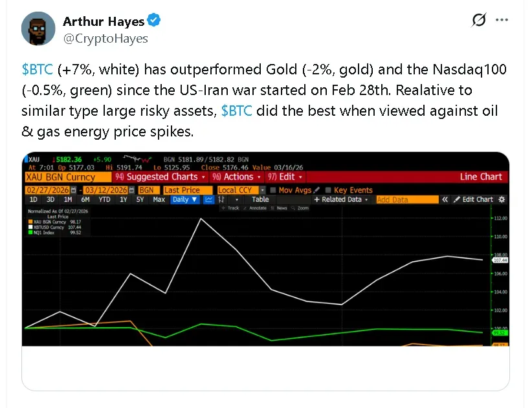Select the line chart type icon

pyautogui.click(x=209, y=200)
